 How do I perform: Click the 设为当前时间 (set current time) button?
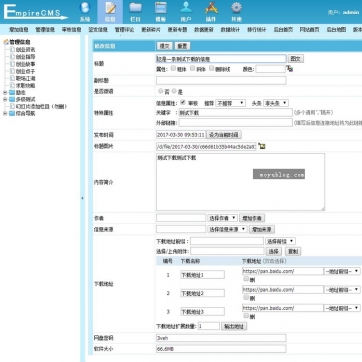[x=224, y=135]
